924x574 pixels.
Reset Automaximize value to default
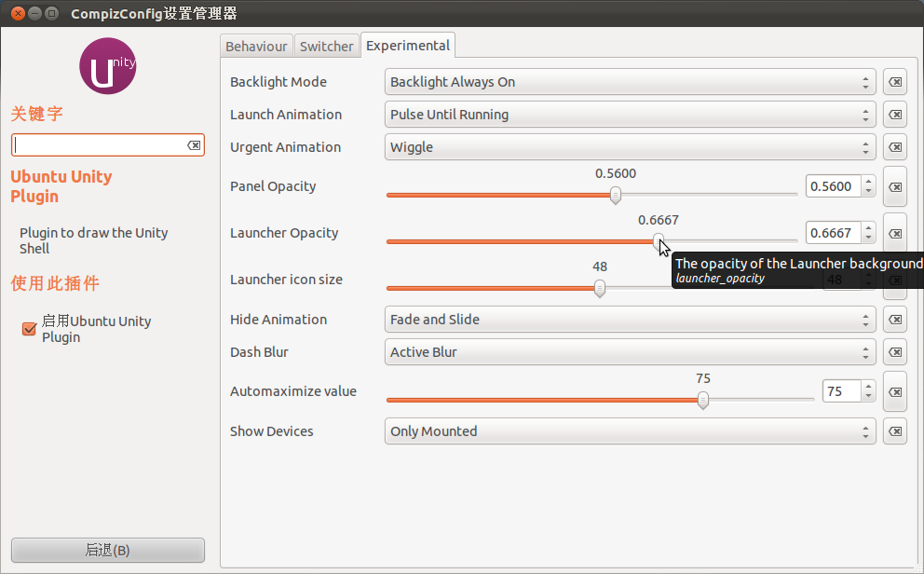pyautogui.click(x=894, y=392)
